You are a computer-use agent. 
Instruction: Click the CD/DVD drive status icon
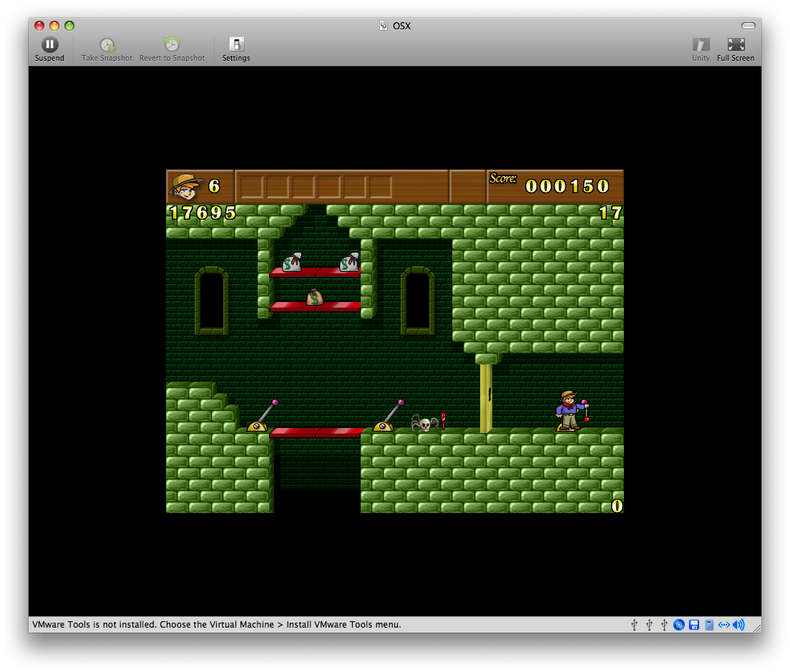point(679,625)
